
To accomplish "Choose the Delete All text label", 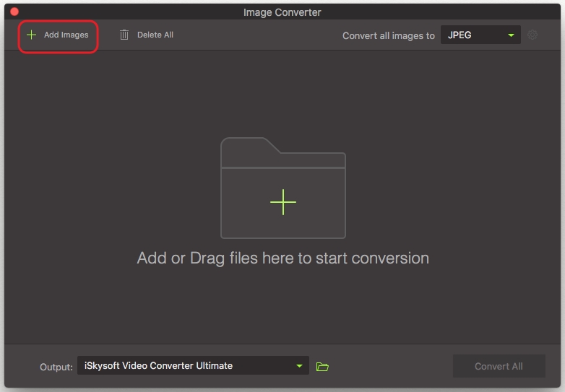I will click(155, 35).
